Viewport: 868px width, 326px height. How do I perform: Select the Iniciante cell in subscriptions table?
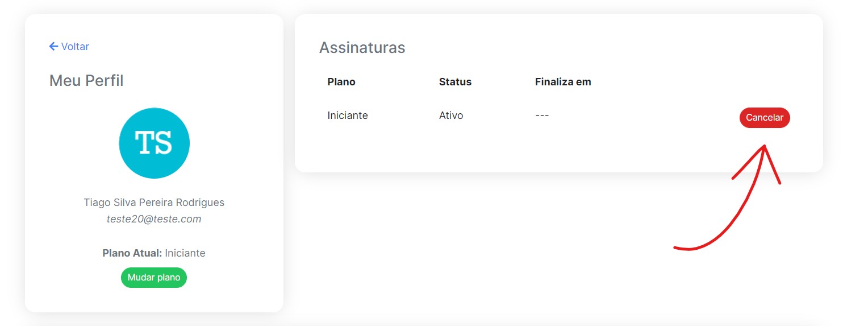coord(348,115)
